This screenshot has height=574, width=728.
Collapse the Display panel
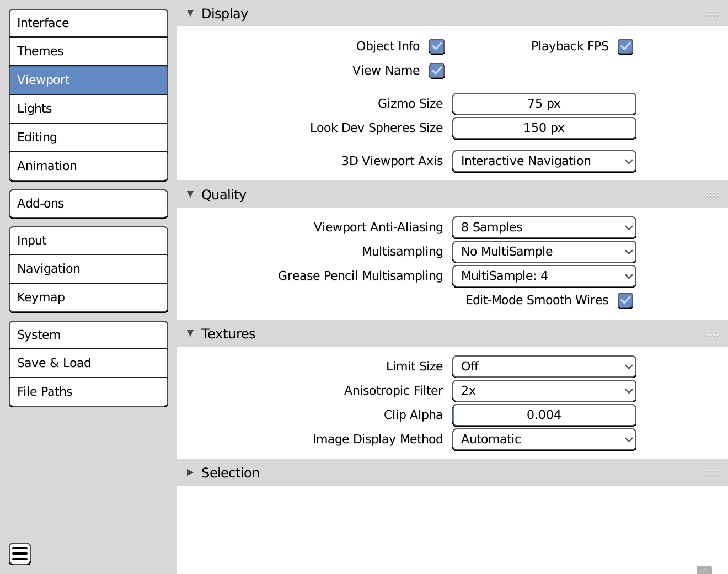190,13
